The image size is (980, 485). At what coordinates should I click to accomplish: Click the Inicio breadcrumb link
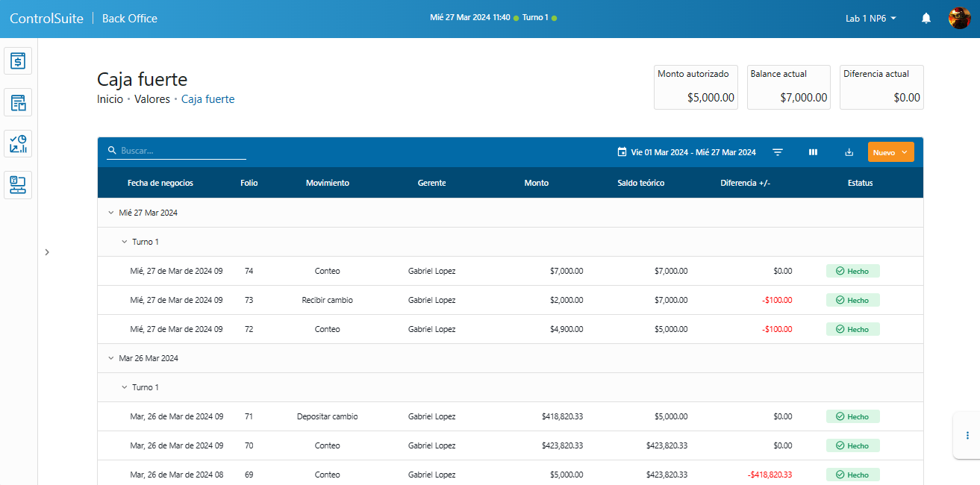(x=110, y=99)
